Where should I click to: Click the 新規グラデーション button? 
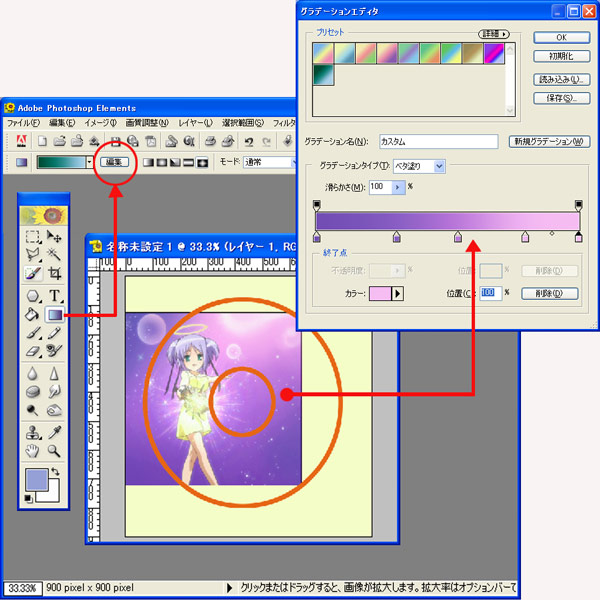(x=549, y=142)
